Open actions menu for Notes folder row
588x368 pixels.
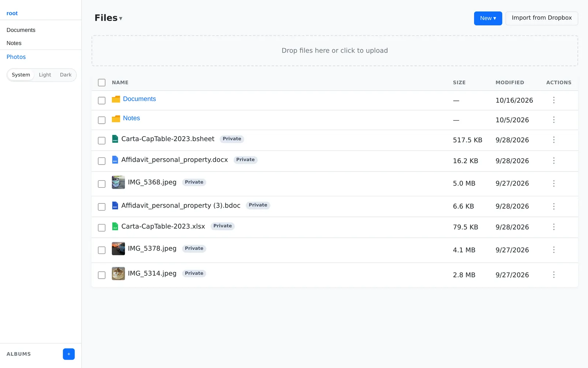pyautogui.click(x=554, y=120)
